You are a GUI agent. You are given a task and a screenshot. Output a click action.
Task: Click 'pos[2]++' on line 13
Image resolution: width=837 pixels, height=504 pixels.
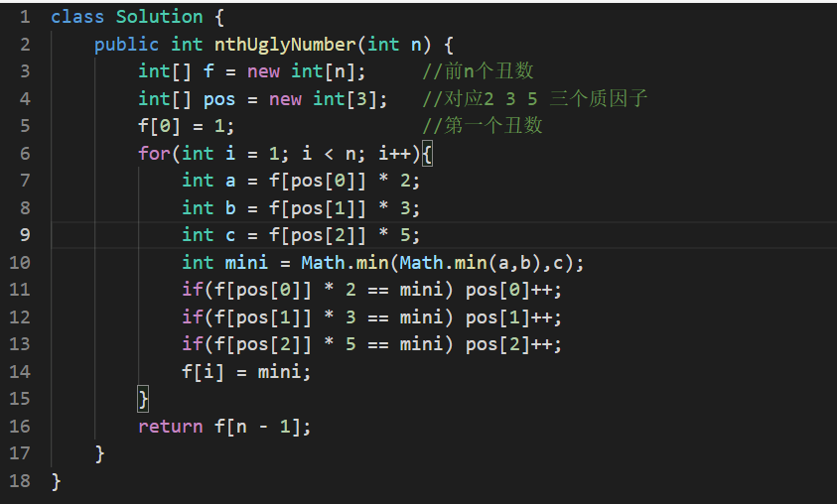[x=508, y=344]
